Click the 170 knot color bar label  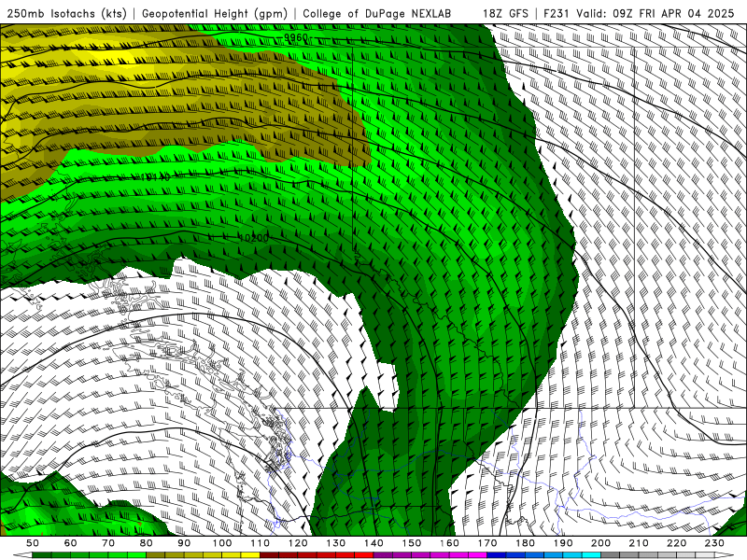coord(486,543)
